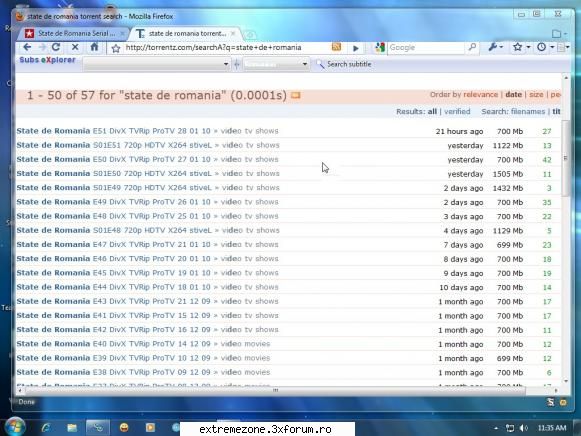Image resolution: width=581 pixels, height=436 pixels.
Task: Open the history clock toolbar icon
Action: pyautogui.click(x=542, y=47)
